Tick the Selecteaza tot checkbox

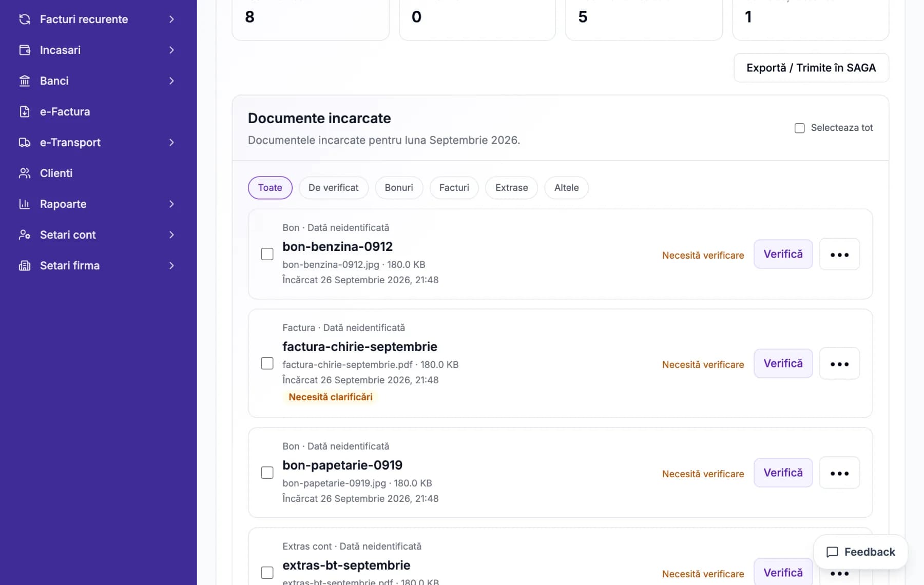click(x=799, y=128)
